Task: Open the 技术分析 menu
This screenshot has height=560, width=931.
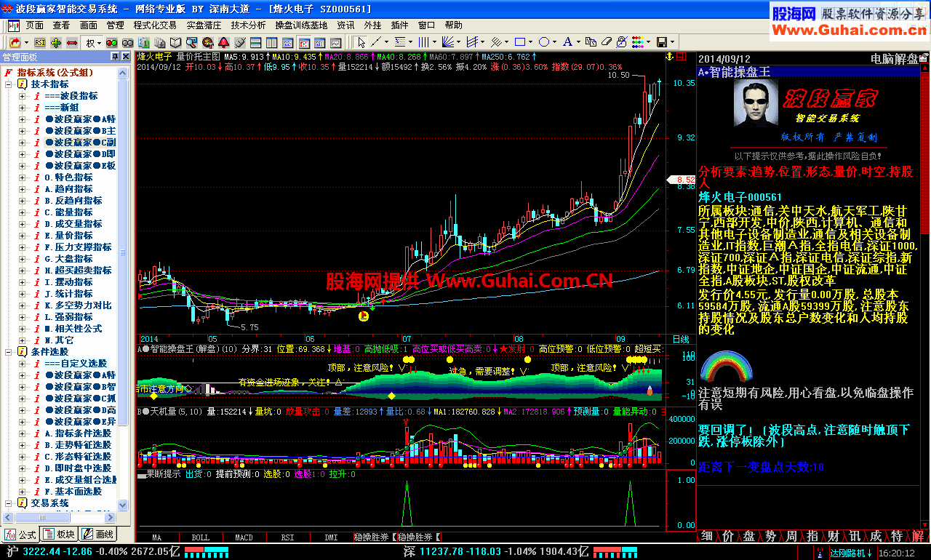Action: pyautogui.click(x=249, y=25)
